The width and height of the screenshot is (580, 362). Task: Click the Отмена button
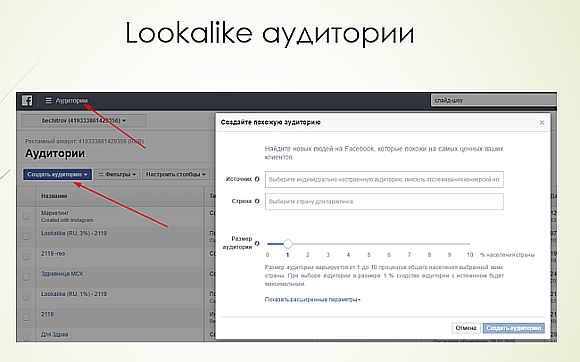click(466, 328)
